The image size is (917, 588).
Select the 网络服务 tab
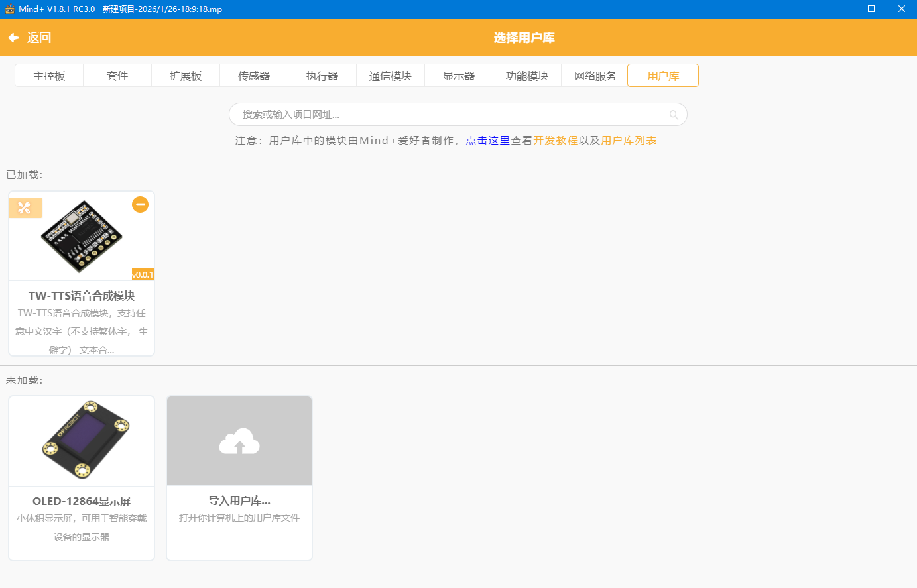point(595,76)
